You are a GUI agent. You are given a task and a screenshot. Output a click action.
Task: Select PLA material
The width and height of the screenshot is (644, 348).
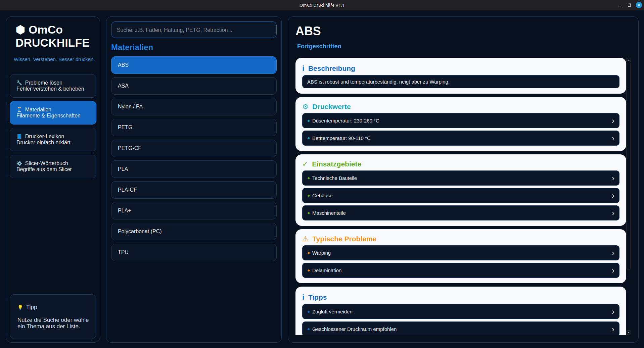pyautogui.click(x=194, y=169)
